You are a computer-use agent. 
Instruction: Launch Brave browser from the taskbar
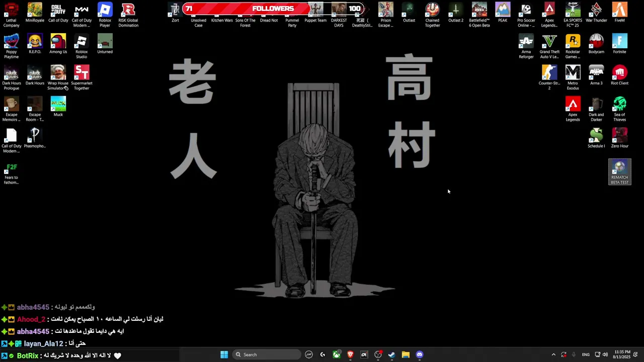350,354
